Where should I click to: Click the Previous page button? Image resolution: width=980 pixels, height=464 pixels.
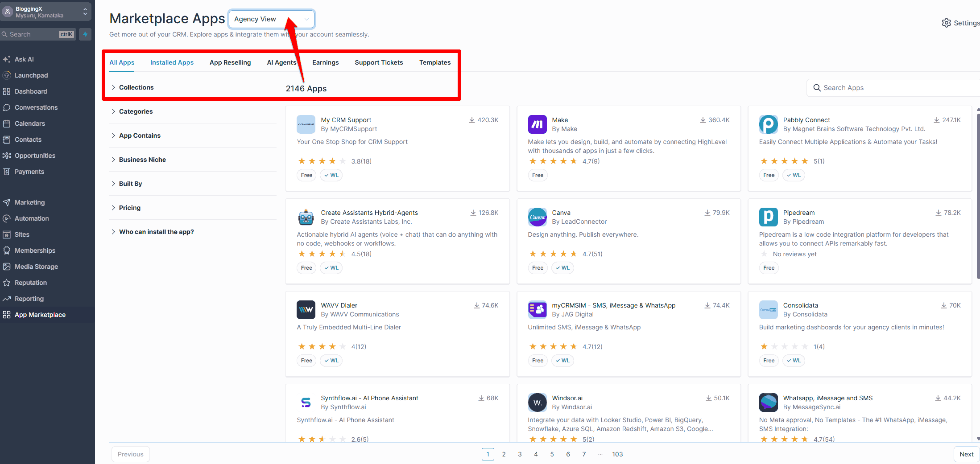(x=130, y=454)
